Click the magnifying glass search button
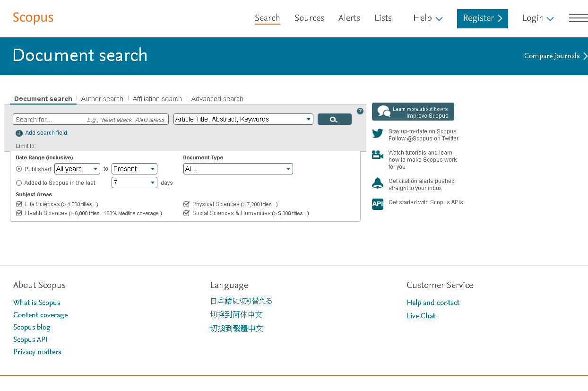The image size is (588, 391). point(335,119)
